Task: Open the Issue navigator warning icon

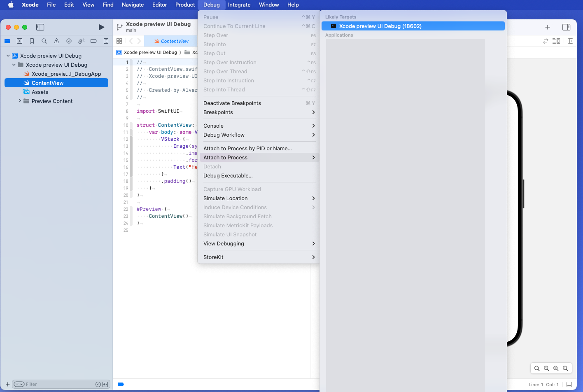Action: tap(56, 41)
